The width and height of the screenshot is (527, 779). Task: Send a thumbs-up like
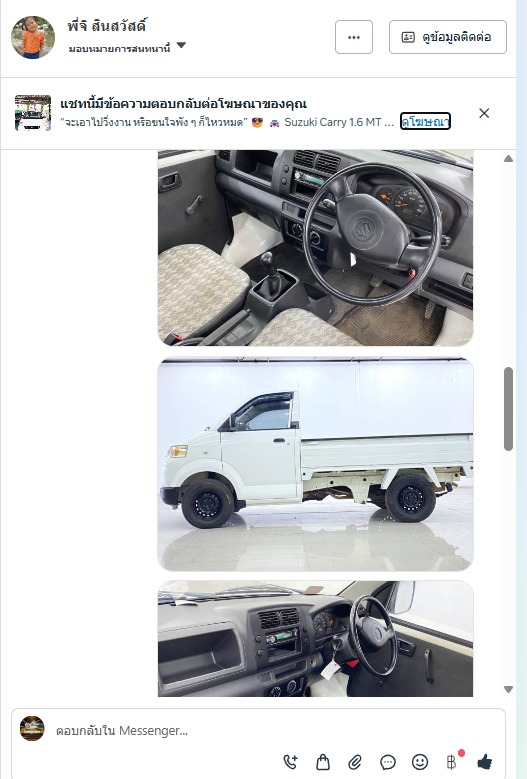point(484,762)
